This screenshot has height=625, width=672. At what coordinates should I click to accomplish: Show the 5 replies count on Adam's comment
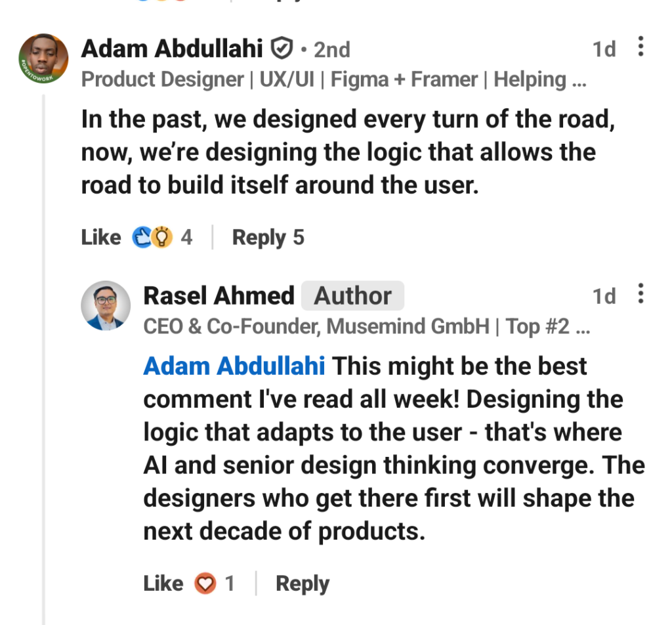pyautogui.click(x=299, y=237)
